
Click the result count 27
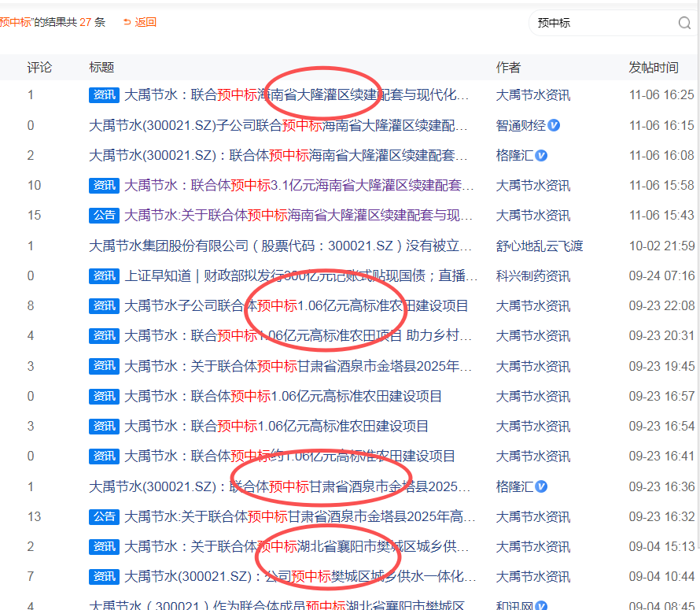coord(85,22)
